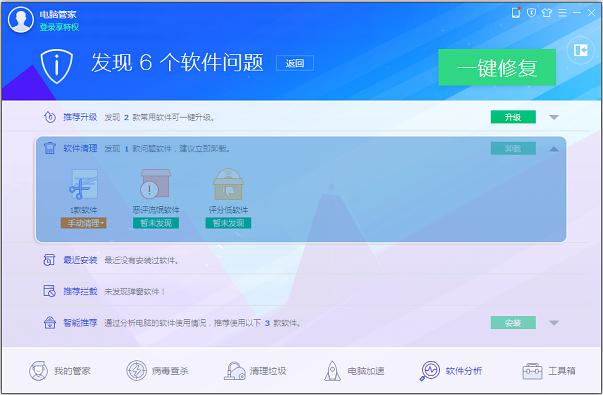Open the 手动清理 dropdown button

(83, 223)
